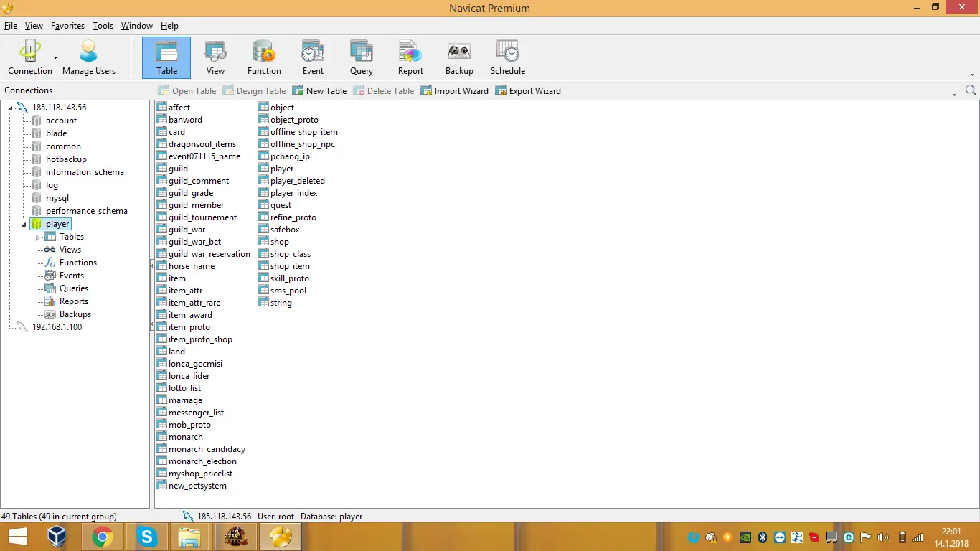The height and width of the screenshot is (551, 980).
Task: Select the performance_schema database
Action: 86,211
